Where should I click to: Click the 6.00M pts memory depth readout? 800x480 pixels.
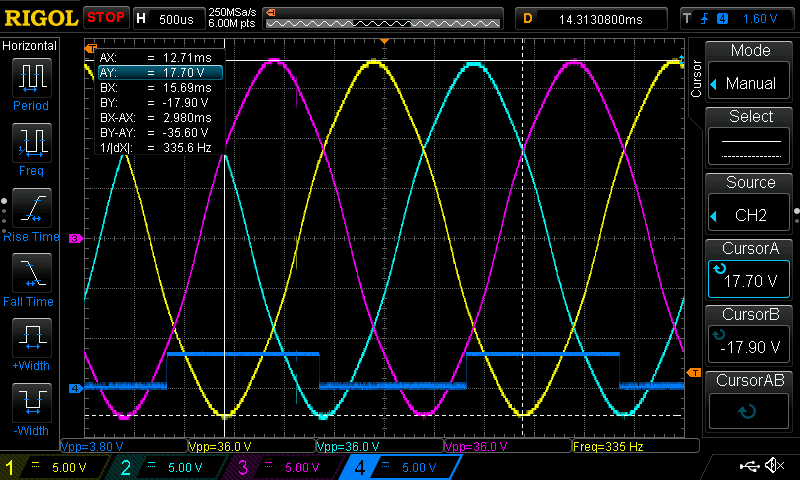coord(232,23)
